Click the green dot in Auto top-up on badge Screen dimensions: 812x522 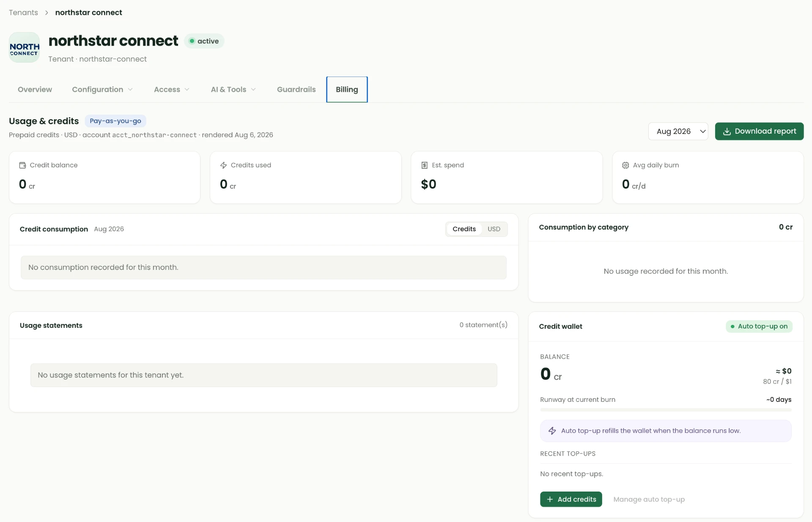tap(732, 327)
